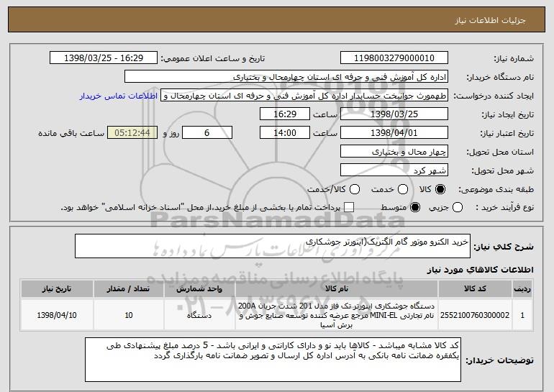
Task: Toggle the اسناد خزانه اسلامی payment checkbox
Action: pos(349,207)
